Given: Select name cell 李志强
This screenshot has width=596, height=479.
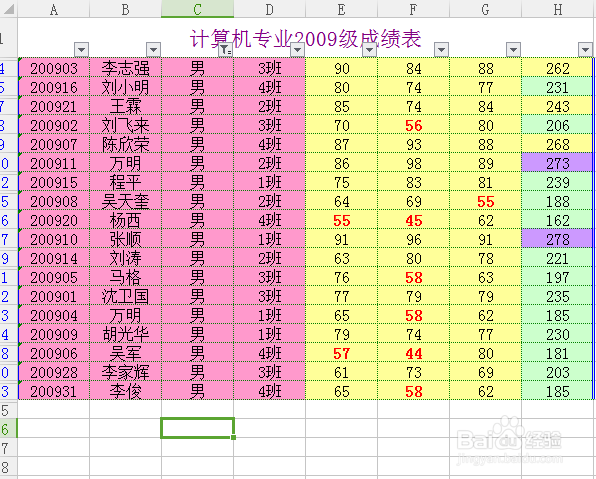Looking at the screenshot, I should (x=125, y=68).
